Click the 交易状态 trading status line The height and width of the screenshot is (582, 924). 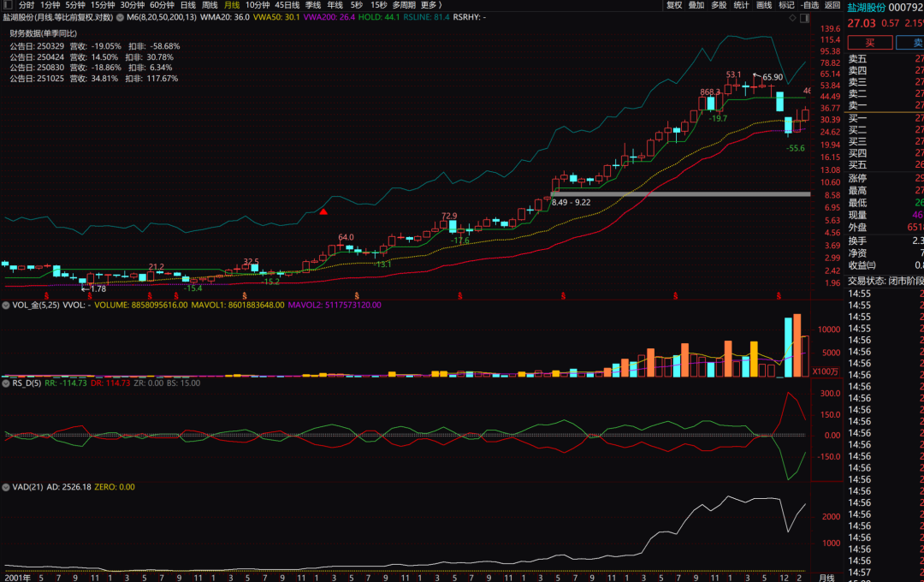click(885, 282)
